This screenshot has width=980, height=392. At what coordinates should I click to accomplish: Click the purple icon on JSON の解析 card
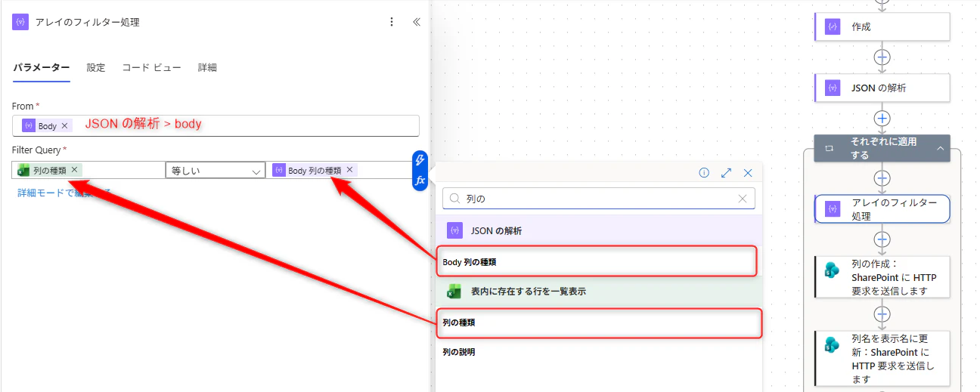833,88
